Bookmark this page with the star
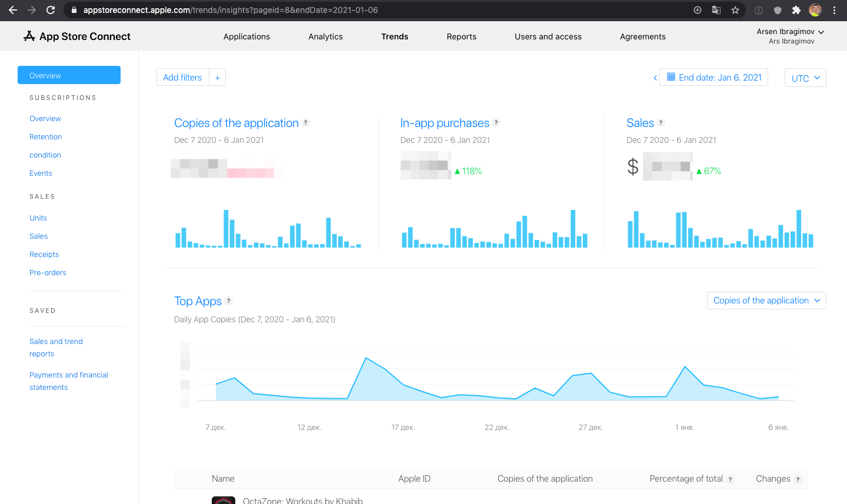This screenshot has height=504, width=847. tap(735, 10)
